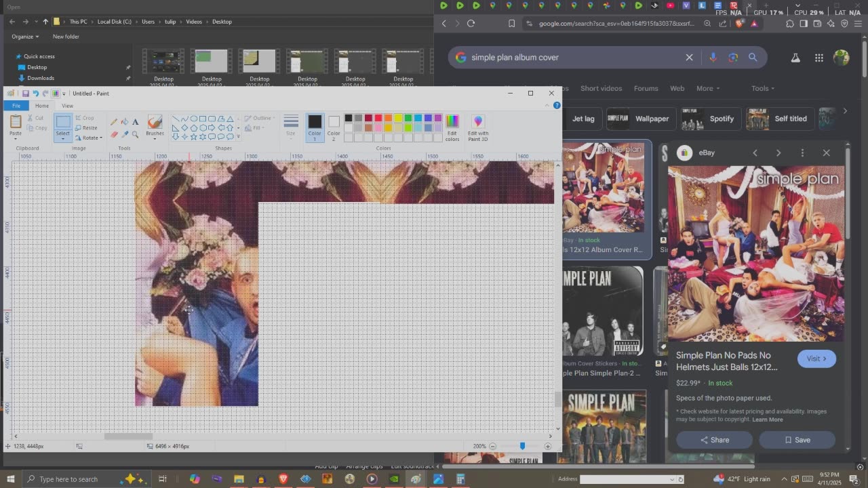Clear the Google search box
The width and height of the screenshot is (868, 488).
coord(689,58)
